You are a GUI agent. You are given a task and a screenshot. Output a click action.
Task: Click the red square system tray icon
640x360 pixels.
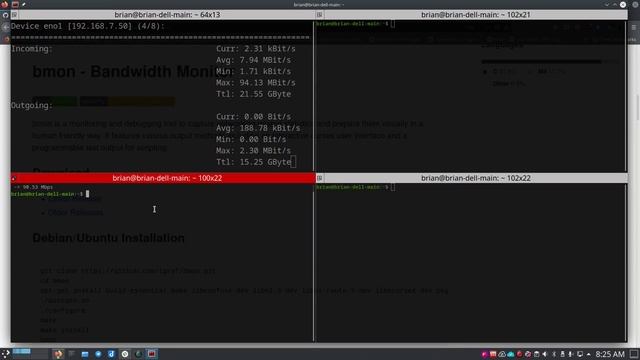(493, 354)
